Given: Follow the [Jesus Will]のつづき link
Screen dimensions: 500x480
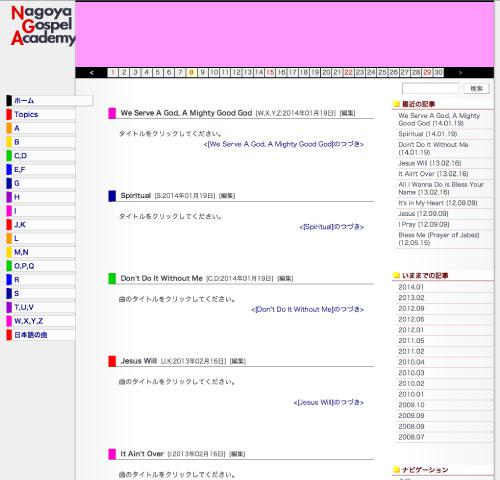Looking at the screenshot, I should click(x=329, y=403).
